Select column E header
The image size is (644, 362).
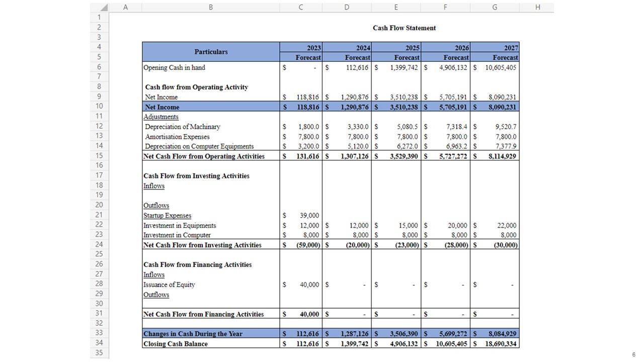pos(396,8)
